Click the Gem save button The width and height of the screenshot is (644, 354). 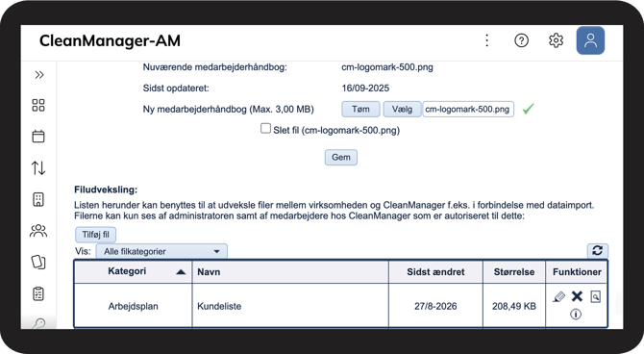point(341,158)
